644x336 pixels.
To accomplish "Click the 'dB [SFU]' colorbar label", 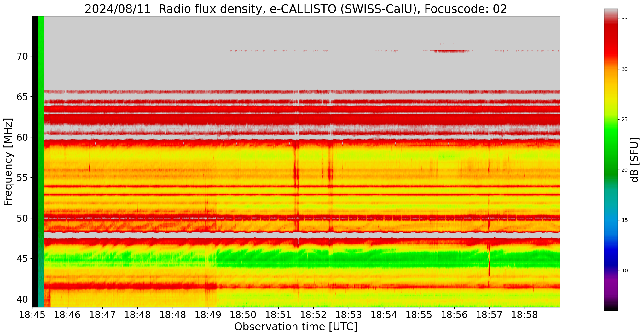I will (635, 160).
